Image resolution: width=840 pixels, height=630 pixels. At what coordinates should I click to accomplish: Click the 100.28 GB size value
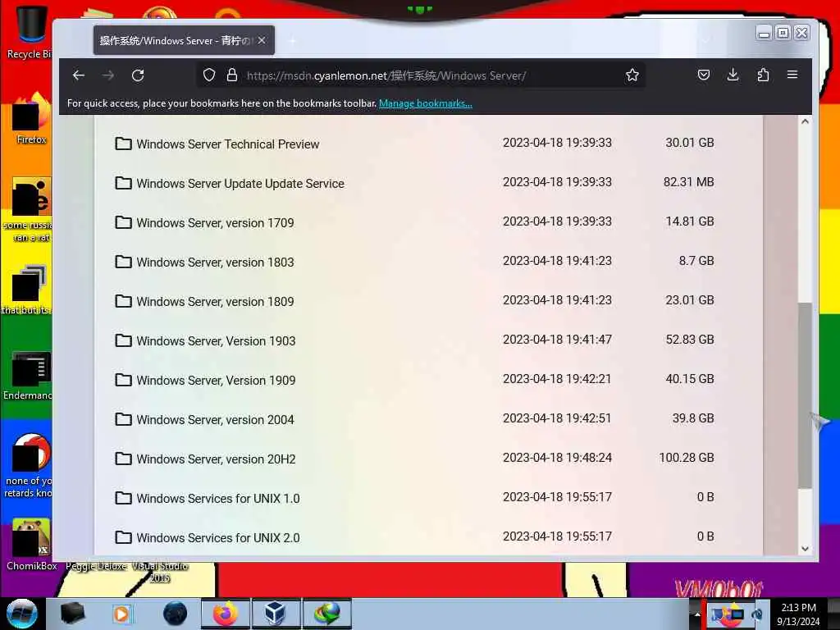[687, 458]
